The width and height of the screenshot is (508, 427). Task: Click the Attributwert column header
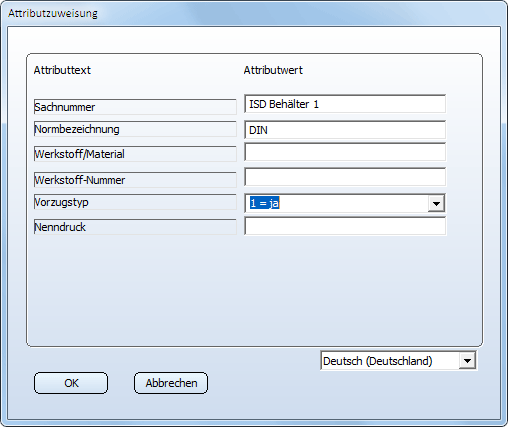273,70
